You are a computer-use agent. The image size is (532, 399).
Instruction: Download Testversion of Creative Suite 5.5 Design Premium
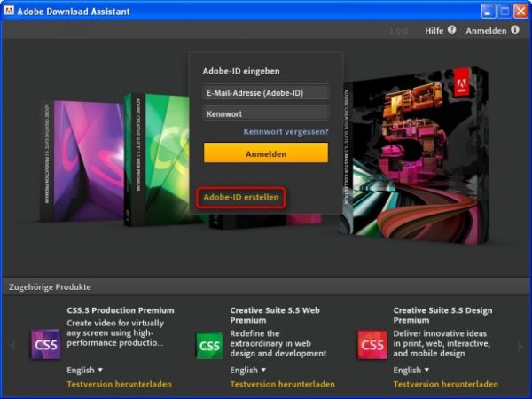pos(445,385)
